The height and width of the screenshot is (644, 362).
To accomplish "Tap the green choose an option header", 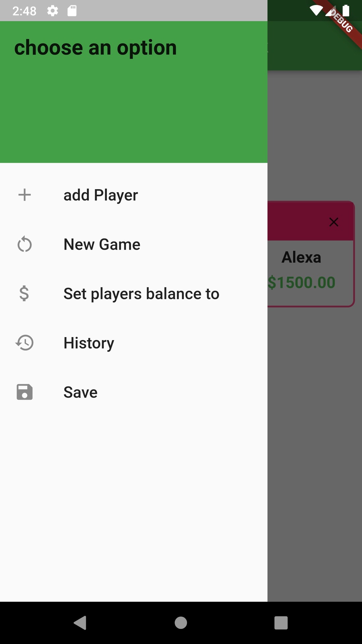I will click(x=134, y=92).
